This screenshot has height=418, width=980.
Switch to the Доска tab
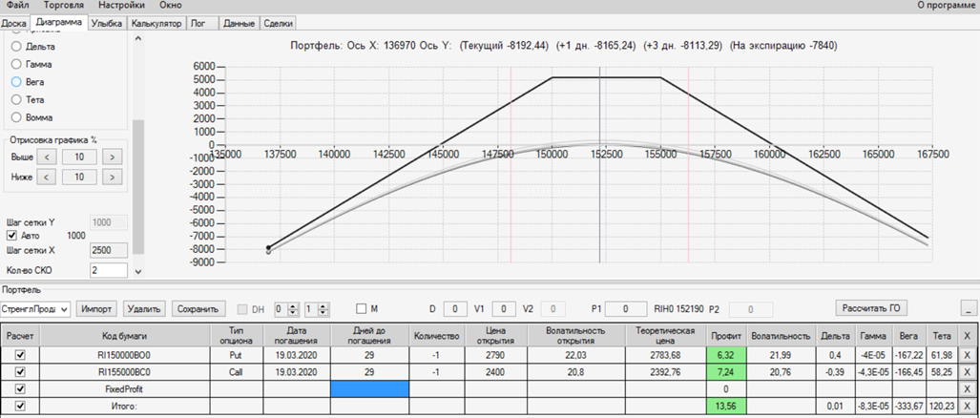pos(13,23)
